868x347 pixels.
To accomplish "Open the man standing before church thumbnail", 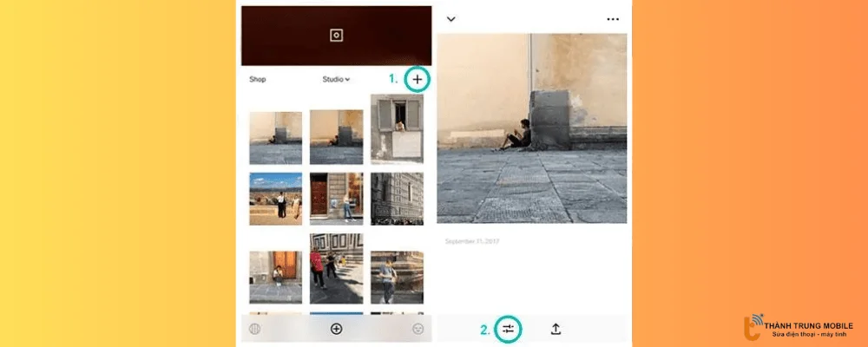I will (x=397, y=277).
